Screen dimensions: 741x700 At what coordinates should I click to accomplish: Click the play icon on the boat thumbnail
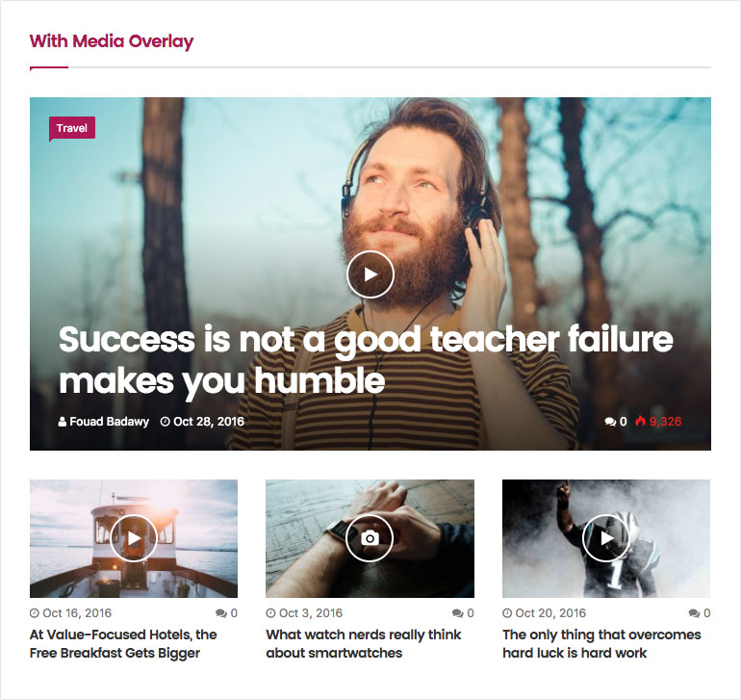coord(134,538)
